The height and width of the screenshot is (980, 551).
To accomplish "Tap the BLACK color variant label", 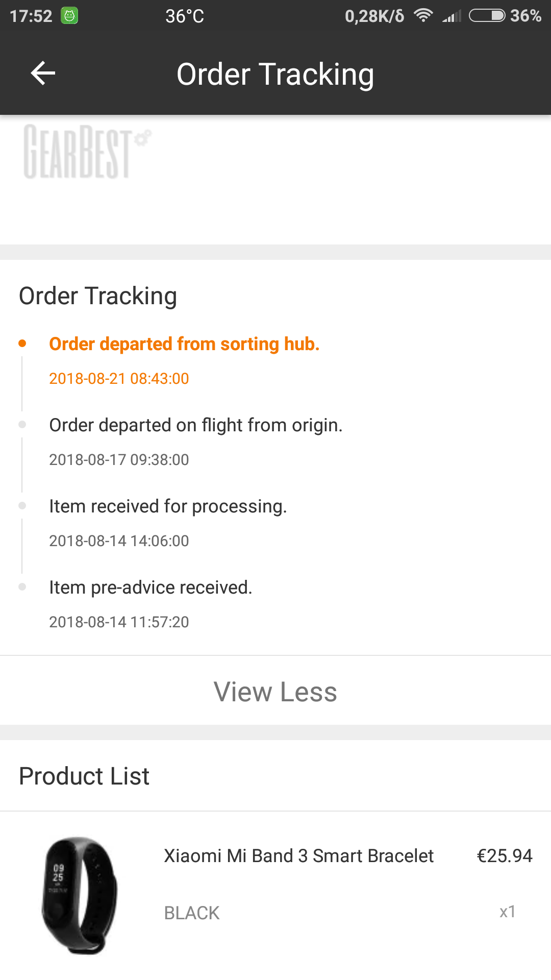I will pyautogui.click(x=192, y=913).
